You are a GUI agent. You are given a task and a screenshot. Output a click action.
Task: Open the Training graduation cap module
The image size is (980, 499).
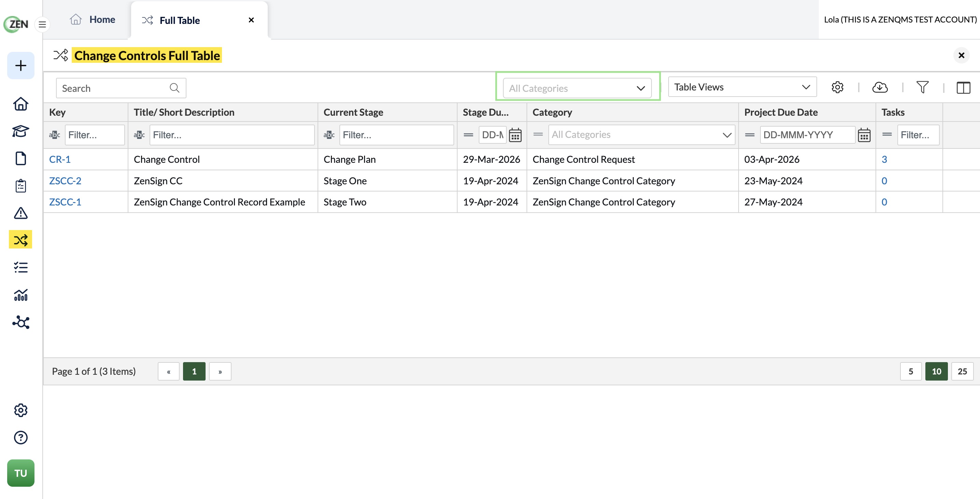click(20, 131)
